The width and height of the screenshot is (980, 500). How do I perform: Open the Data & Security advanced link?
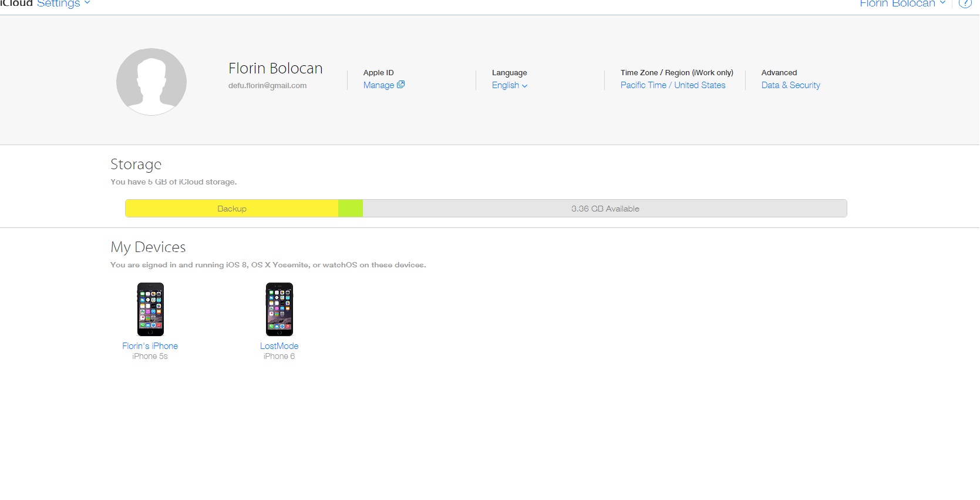click(x=791, y=85)
